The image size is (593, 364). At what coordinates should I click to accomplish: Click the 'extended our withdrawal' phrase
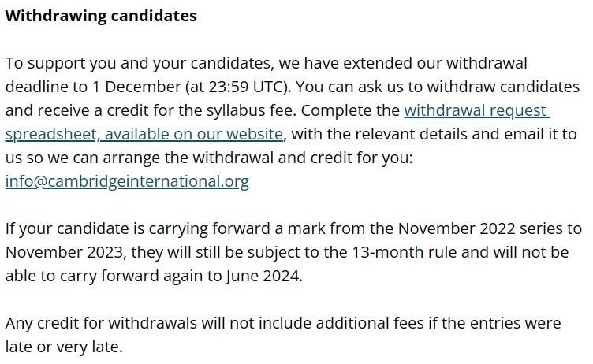[x=435, y=63]
